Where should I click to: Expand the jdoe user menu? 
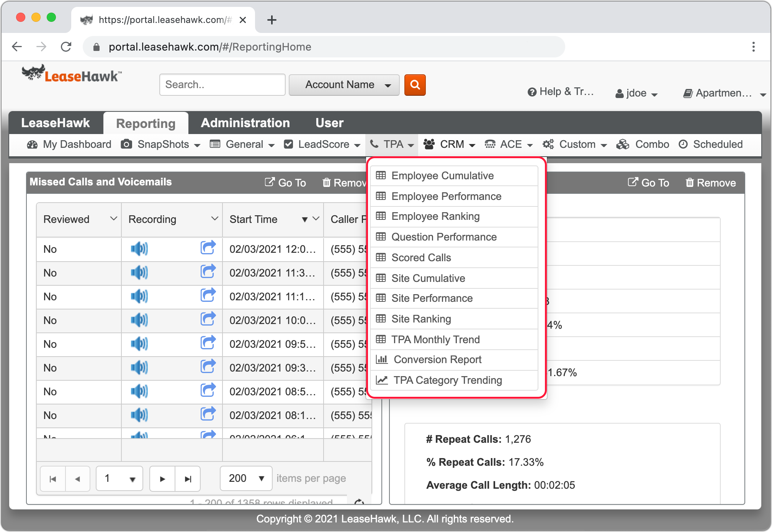point(636,93)
